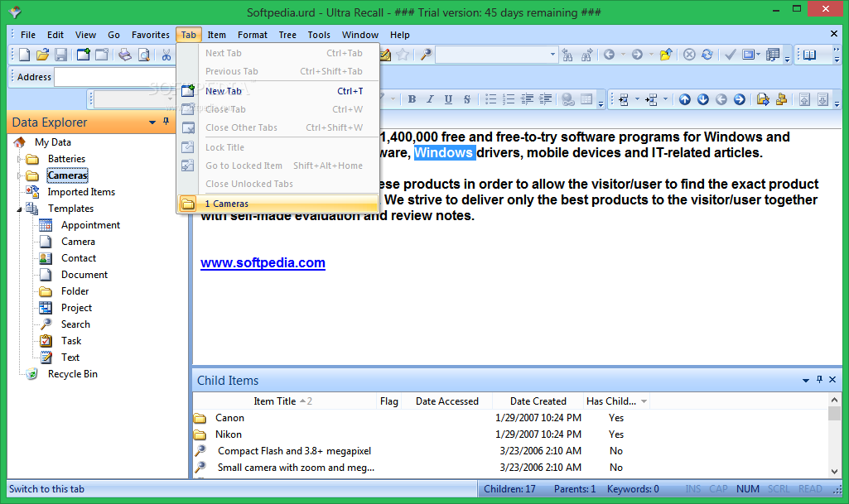The image size is (849, 504).
Task: Sort by Flag column header
Action: tap(389, 401)
